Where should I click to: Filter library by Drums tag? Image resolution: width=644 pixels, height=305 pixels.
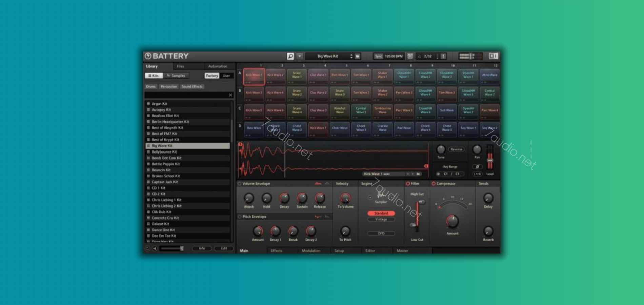pyautogui.click(x=151, y=86)
